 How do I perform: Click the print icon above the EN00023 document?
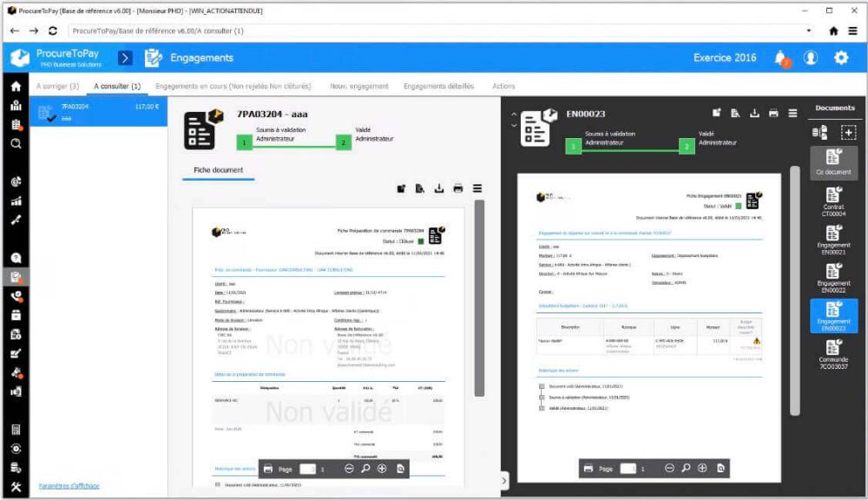[773, 114]
